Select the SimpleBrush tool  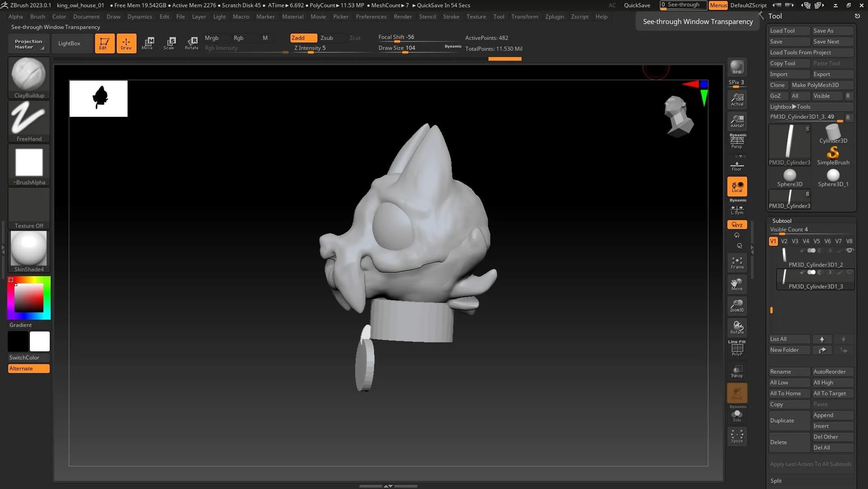[833, 155]
